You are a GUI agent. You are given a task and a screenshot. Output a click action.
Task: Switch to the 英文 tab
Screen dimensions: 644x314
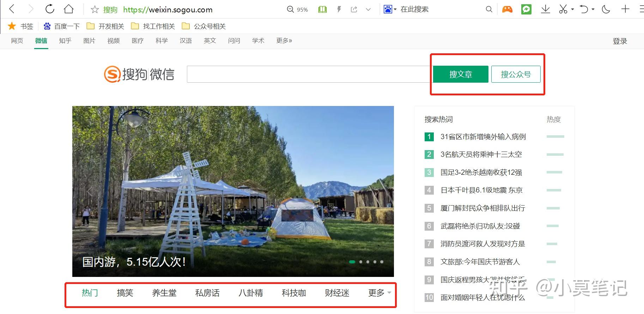coord(210,41)
